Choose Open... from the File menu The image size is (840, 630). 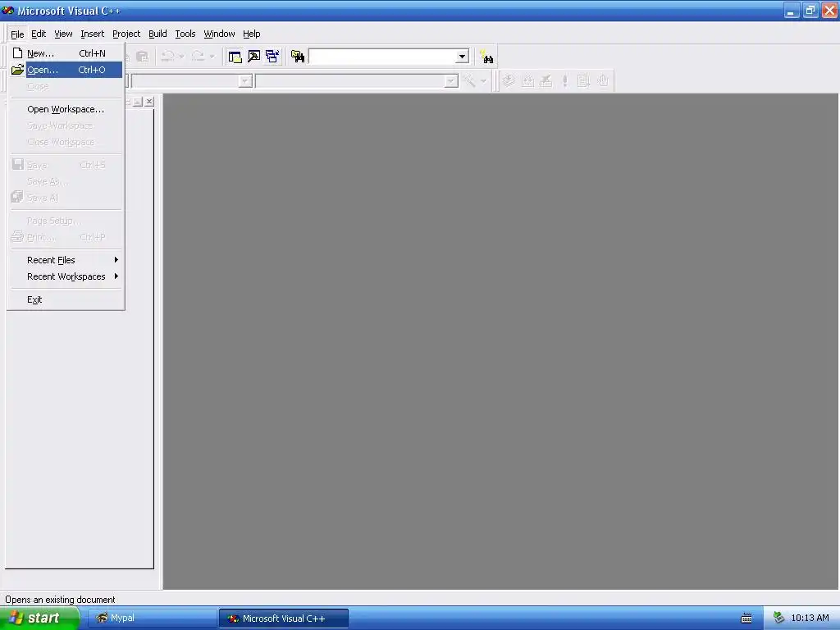[66, 70]
